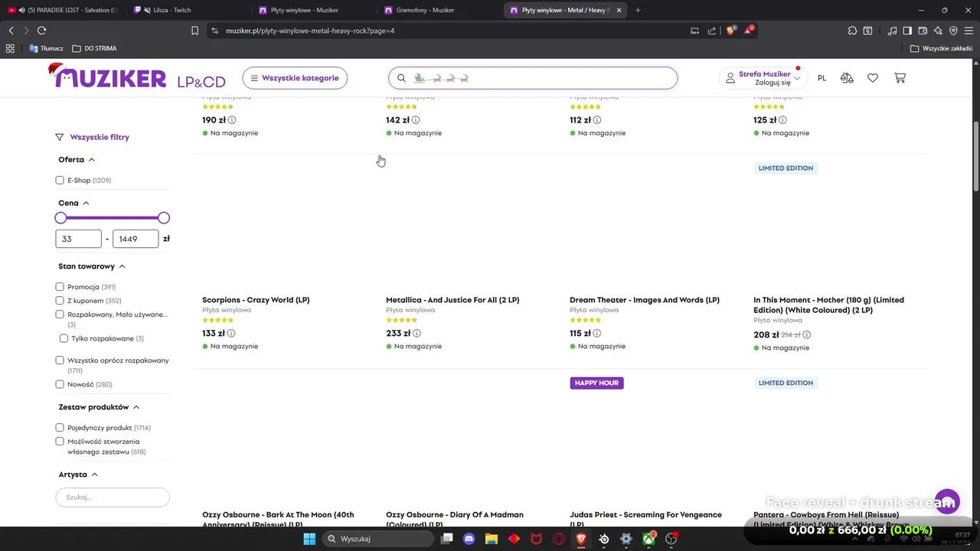Image resolution: width=980 pixels, height=551 pixels.
Task: Open File Explorer from the taskbar
Action: 492,539
